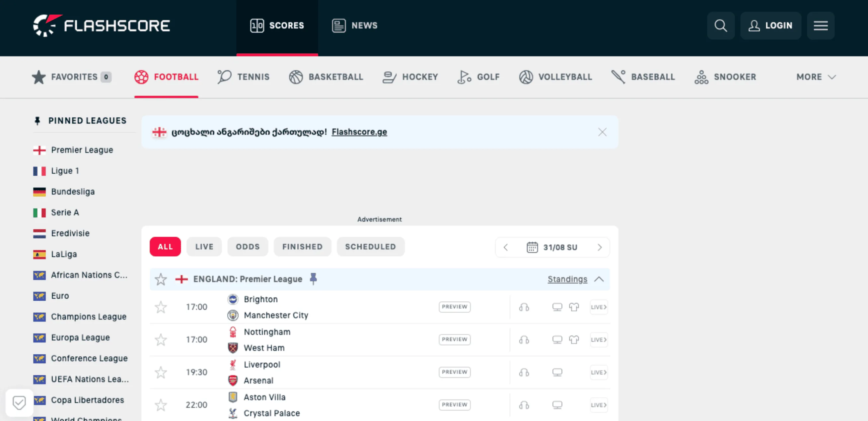Switch to the NEWS tab
This screenshot has width=868, height=421.
pos(354,26)
